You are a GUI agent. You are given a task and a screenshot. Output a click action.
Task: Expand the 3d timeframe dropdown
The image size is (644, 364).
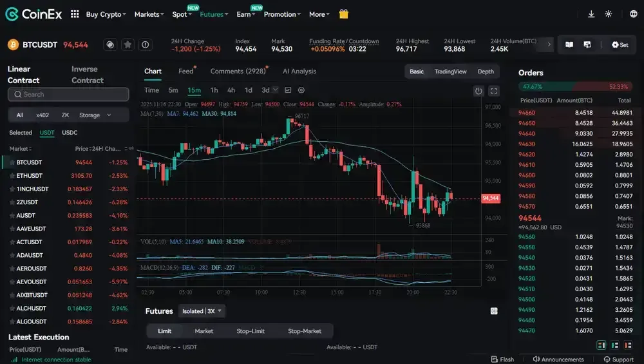pyautogui.click(x=275, y=90)
